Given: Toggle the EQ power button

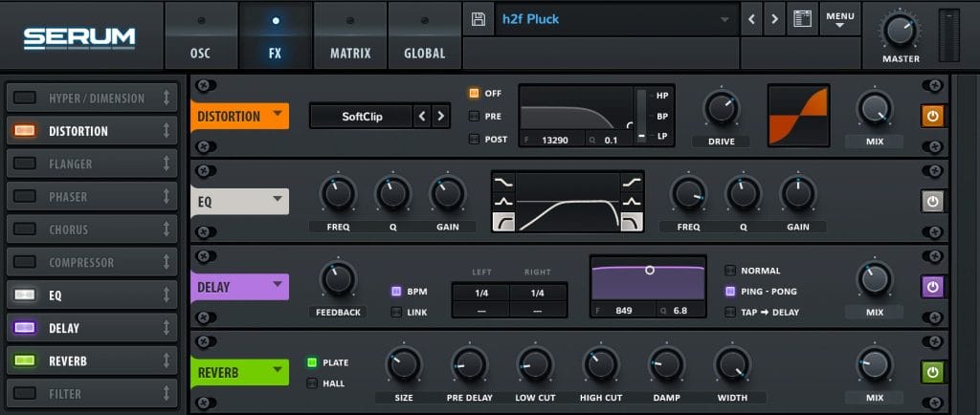Looking at the screenshot, I should click(x=932, y=201).
